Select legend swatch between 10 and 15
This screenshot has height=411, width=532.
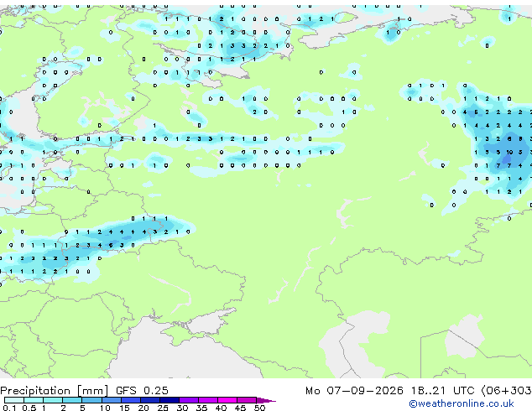pyautogui.click(x=112, y=400)
